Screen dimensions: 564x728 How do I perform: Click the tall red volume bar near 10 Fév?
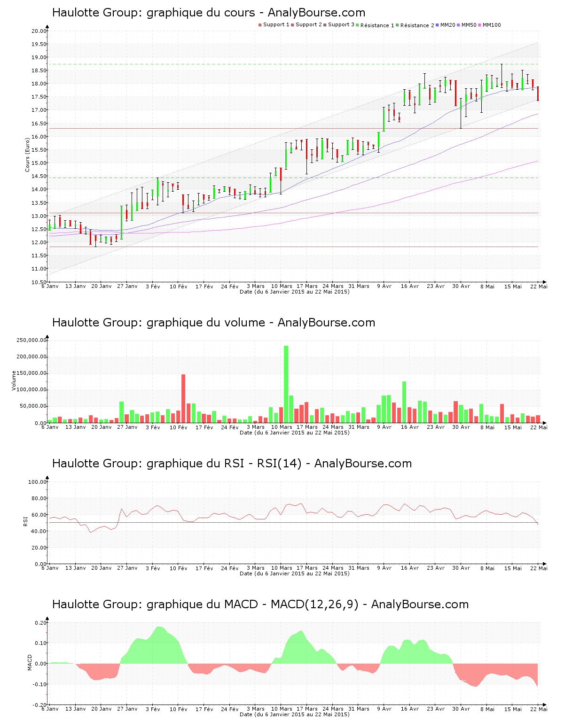click(x=183, y=399)
